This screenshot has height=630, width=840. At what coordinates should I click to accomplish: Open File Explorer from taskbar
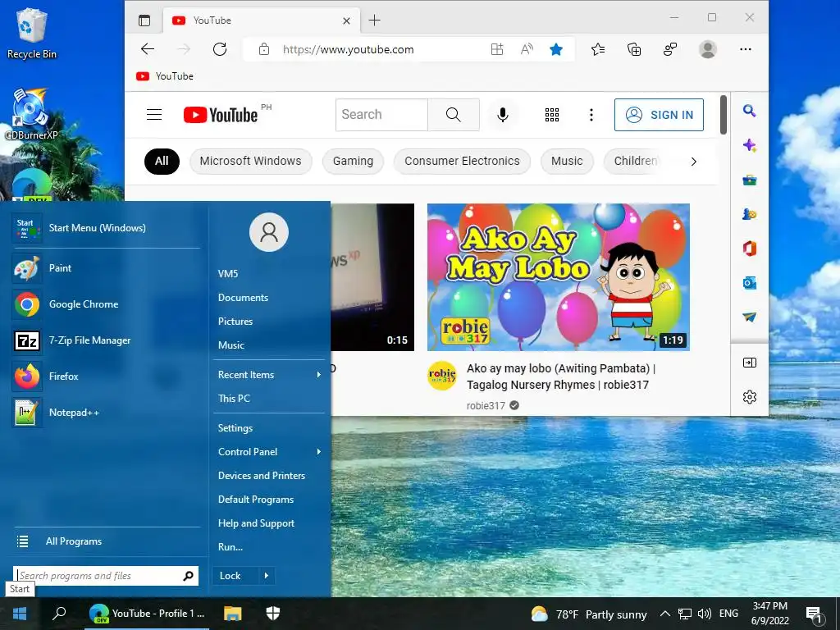(232, 614)
